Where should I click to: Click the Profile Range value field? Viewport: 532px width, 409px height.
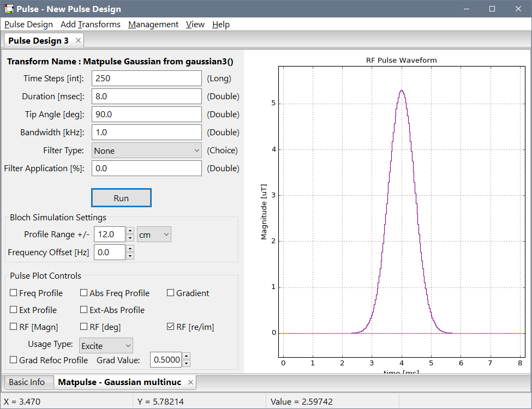point(110,234)
